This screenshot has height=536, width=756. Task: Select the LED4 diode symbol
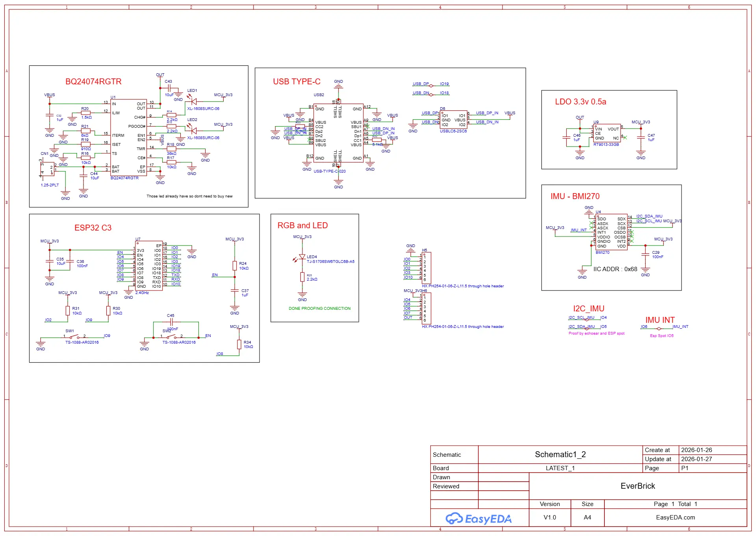[302, 257]
